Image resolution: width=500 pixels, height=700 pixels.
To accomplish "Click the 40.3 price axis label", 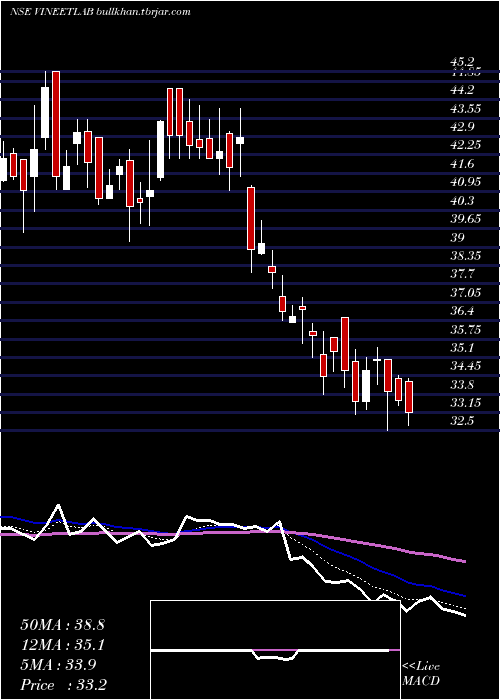I will 463,201.
